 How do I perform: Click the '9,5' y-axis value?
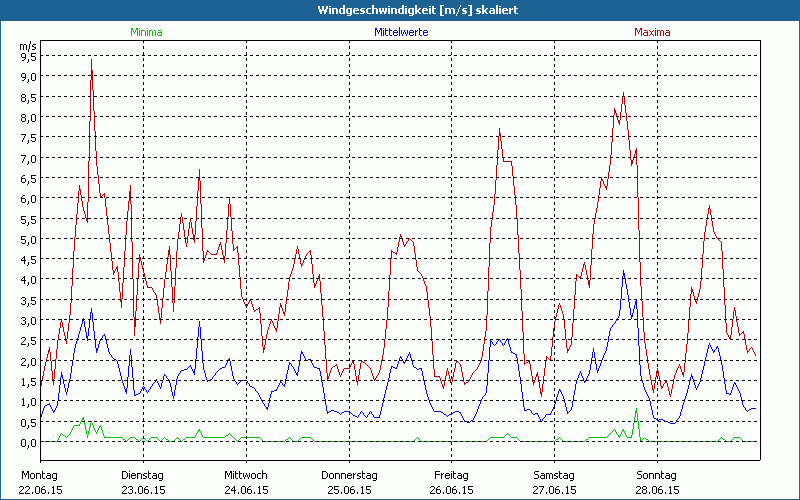29,56
